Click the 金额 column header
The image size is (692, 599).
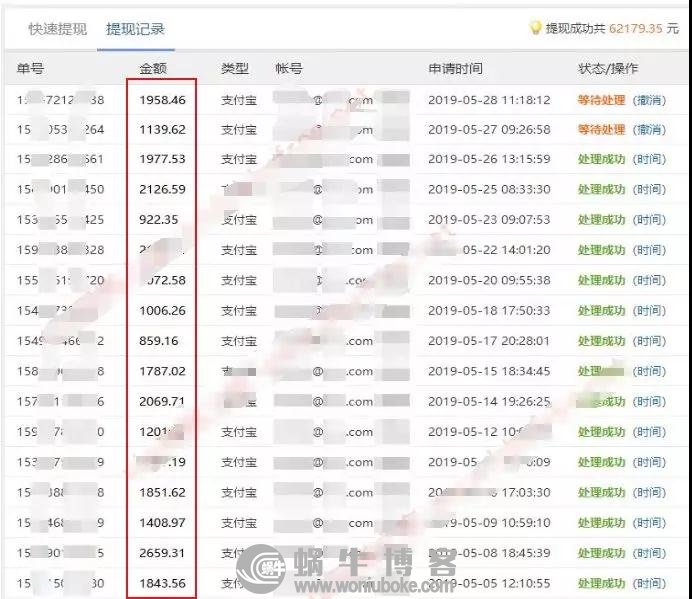[x=154, y=69]
